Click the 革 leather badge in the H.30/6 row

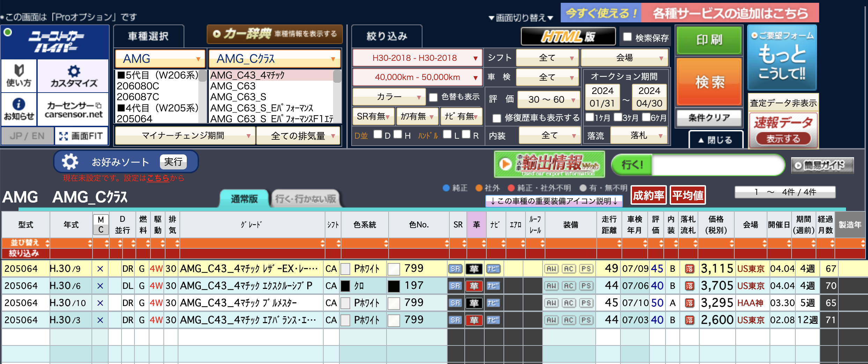(474, 286)
